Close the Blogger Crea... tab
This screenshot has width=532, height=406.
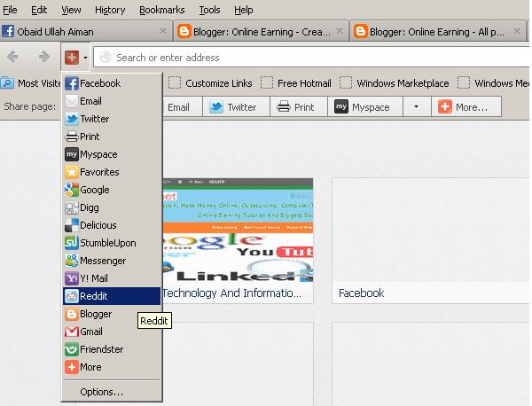point(340,31)
